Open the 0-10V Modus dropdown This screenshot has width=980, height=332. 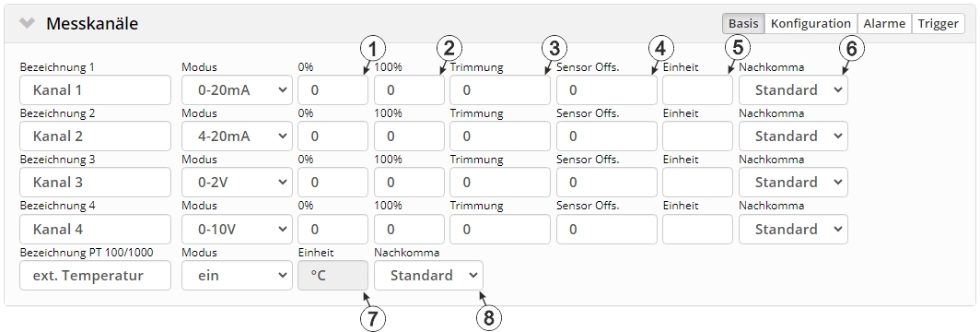click(x=237, y=230)
